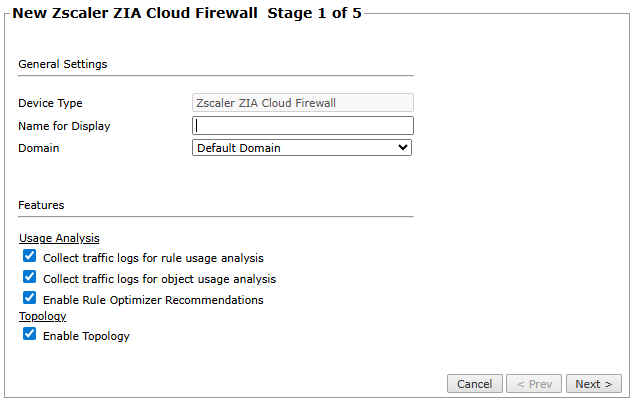
Task: Click the Topology underlined heading
Action: click(42, 316)
